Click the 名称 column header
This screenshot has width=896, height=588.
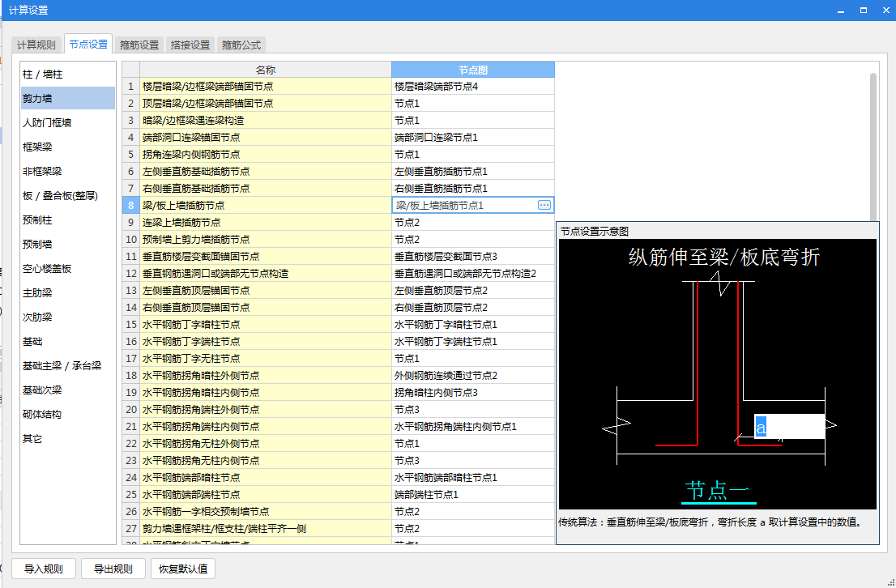[x=266, y=70]
